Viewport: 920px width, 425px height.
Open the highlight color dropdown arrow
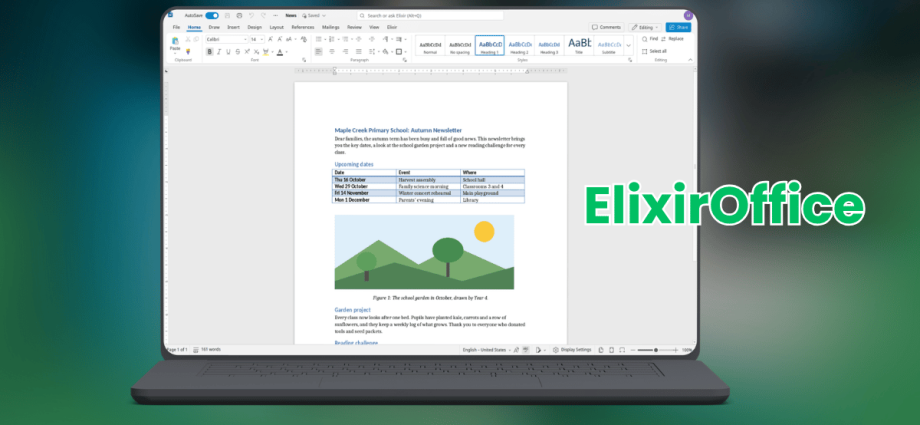pos(273,52)
